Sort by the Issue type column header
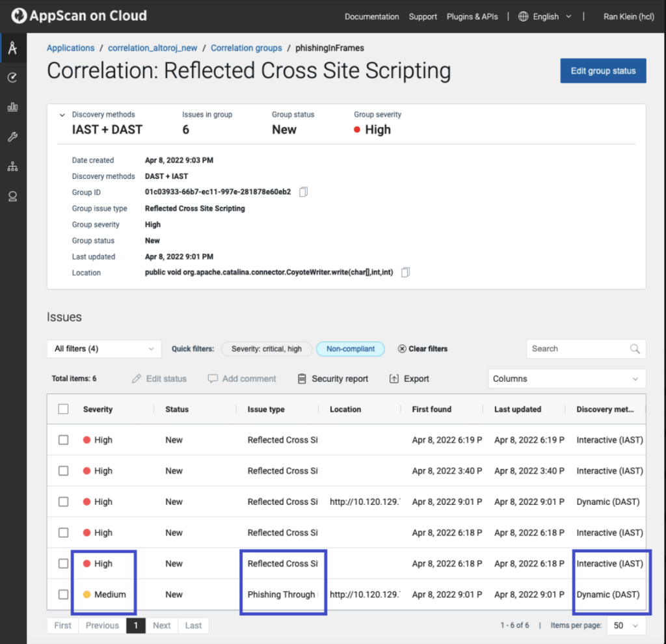 coord(266,409)
